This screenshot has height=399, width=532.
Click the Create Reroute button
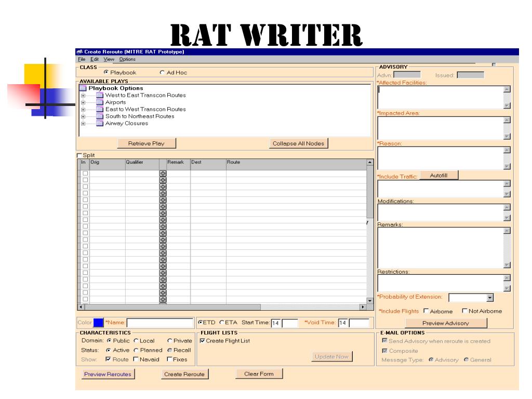[x=184, y=374]
